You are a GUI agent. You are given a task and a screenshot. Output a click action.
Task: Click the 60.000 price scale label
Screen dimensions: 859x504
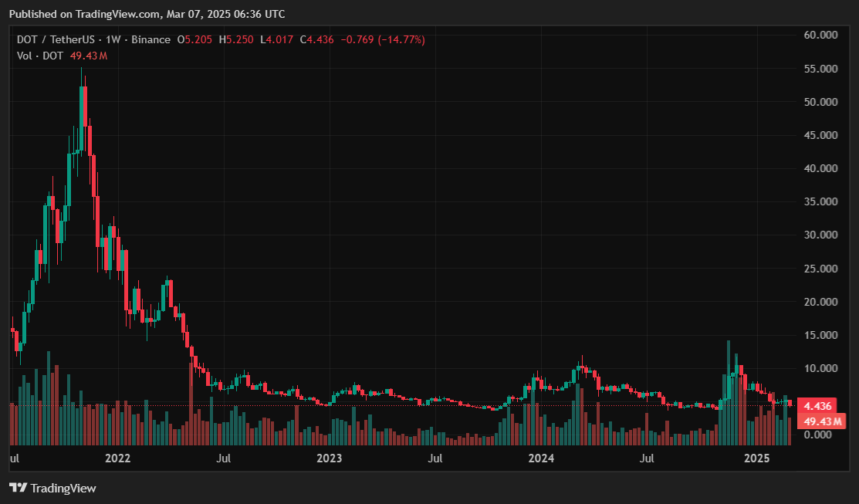pos(820,36)
